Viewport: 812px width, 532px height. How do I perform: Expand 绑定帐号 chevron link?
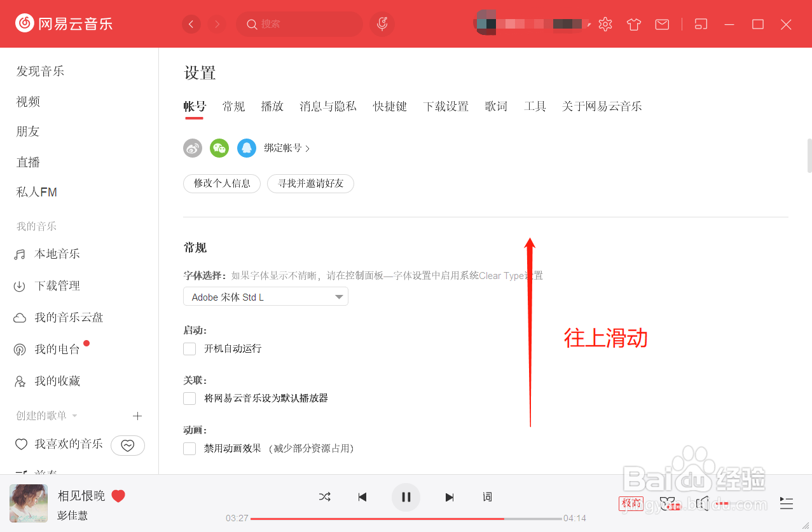click(x=287, y=148)
